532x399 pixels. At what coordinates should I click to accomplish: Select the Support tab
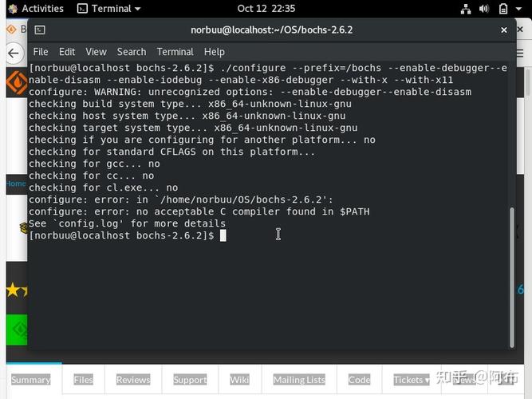tap(190, 379)
